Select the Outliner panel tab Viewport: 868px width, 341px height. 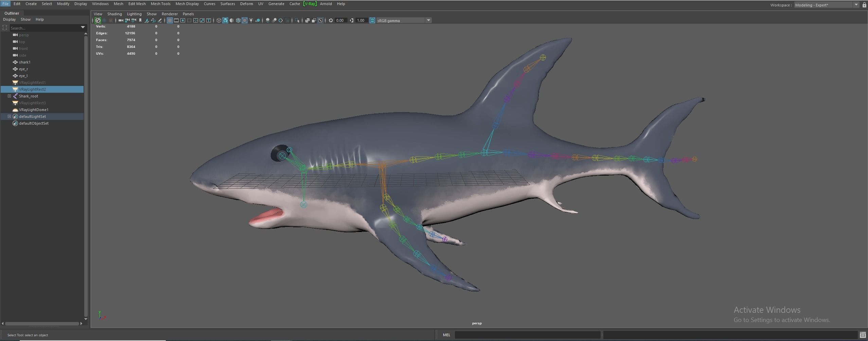coord(12,13)
